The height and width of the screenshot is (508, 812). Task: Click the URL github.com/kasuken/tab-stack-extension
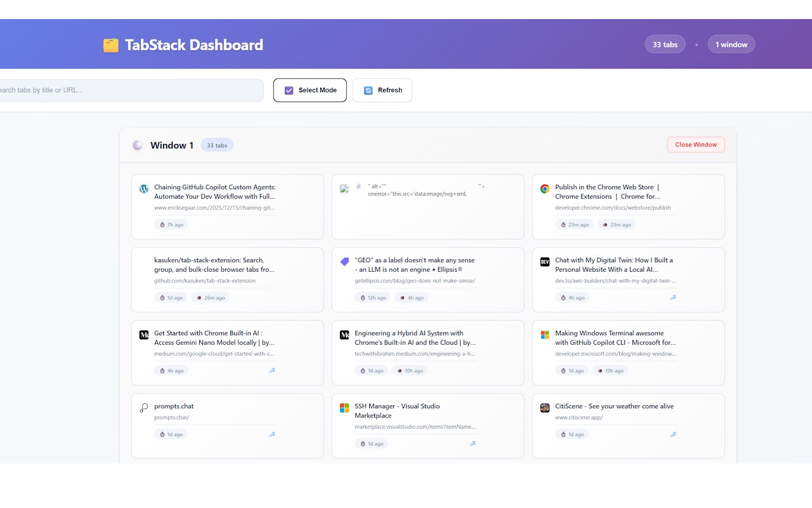(205, 281)
